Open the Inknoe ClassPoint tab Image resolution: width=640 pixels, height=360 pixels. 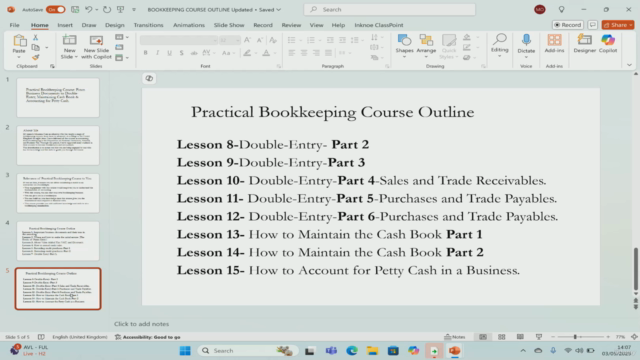pos(379,25)
